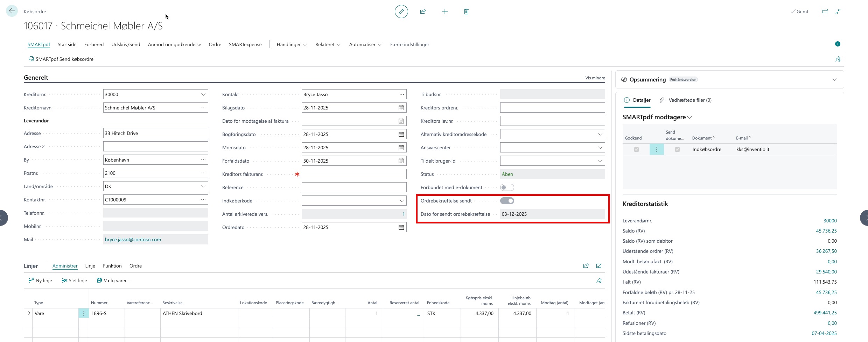
Task: Open order in new window icon
Action: coord(825,12)
